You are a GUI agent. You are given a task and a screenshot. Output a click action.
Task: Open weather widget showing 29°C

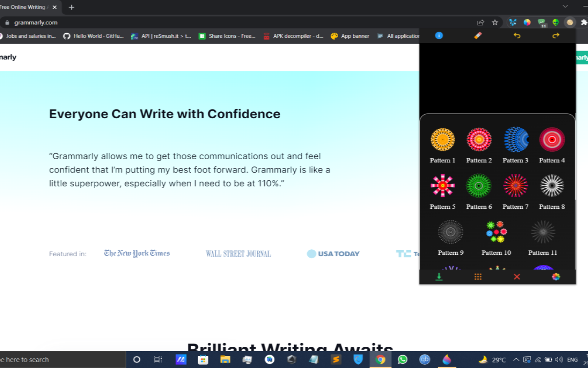pyautogui.click(x=492, y=360)
